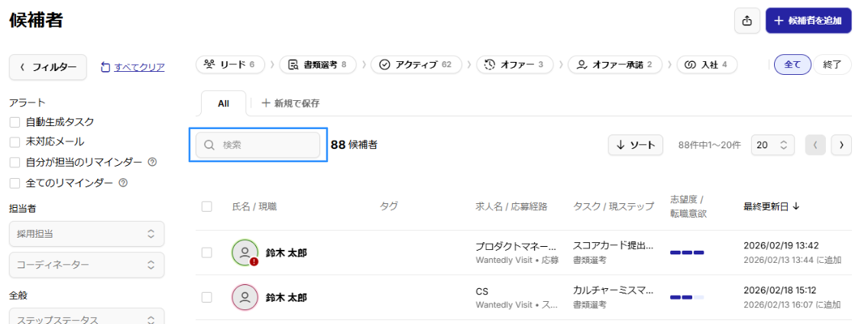Click first candidate's 志望度 rating bar
The width and height of the screenshot is (868, 324).
click(687, 252)
